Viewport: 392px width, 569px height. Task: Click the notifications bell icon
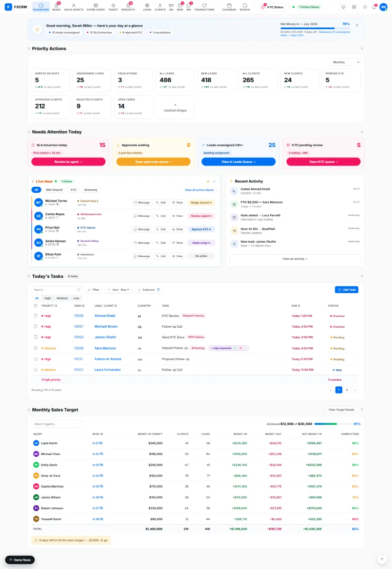tap(374, 7)
